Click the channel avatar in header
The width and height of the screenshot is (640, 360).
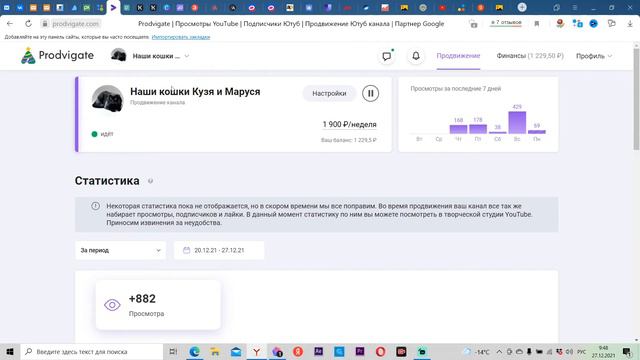click(x=118, y=56)
